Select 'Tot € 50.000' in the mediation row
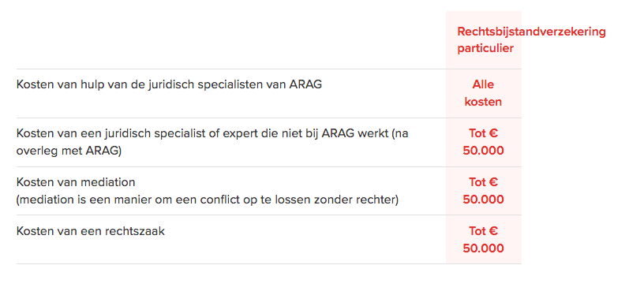The height and width of the screenshot is (295, 644). tap(483, 191)
